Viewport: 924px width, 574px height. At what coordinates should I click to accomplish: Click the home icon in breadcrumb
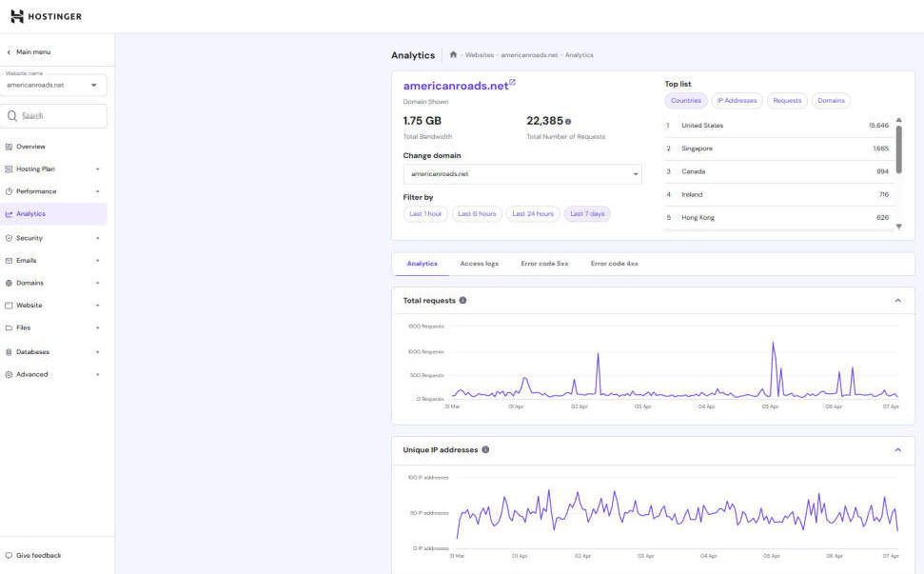coord(453,54)
